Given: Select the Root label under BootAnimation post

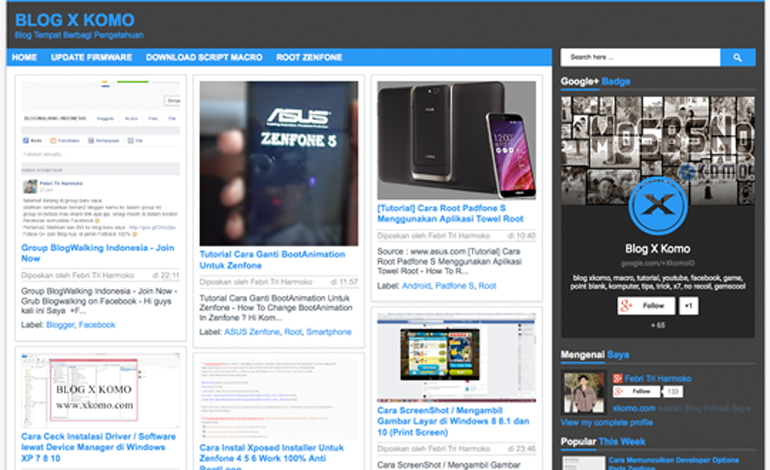Looking at the screenshot, I should 293,332.
